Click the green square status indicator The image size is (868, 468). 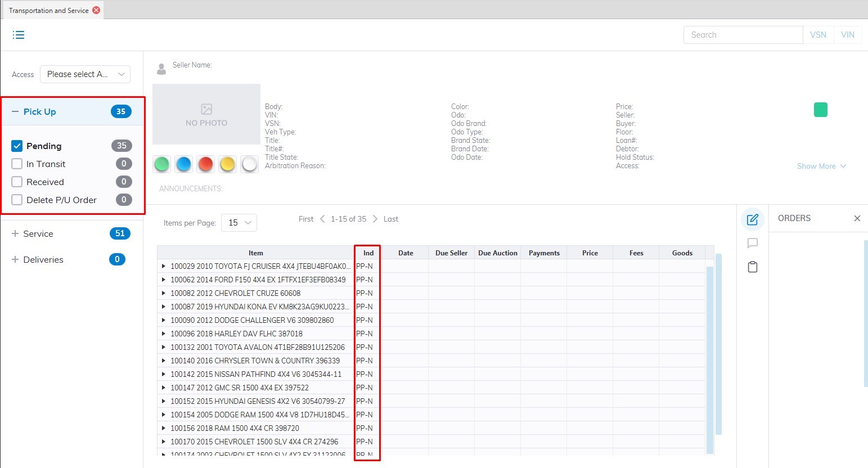click(820, 110)
